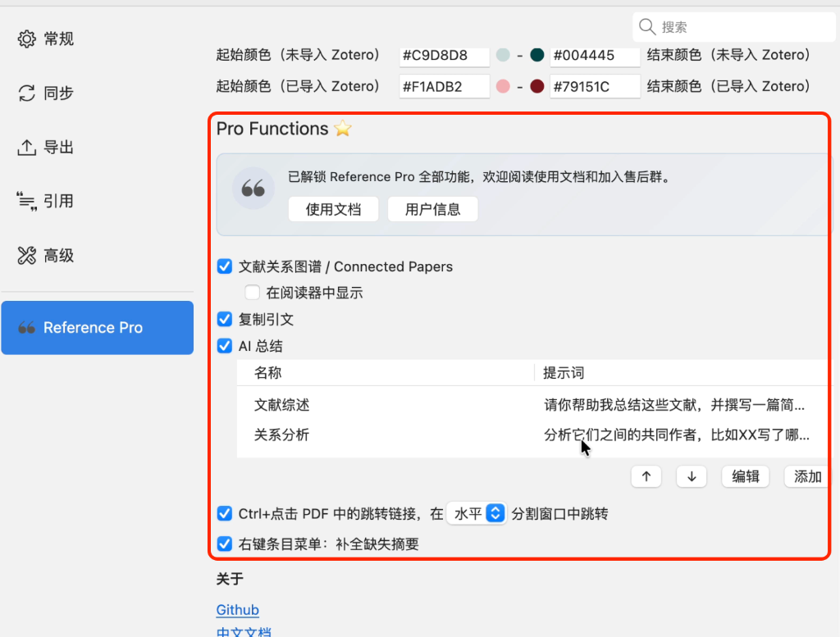Click the #004445 color input field
The width and height of the screenshot is (840, 637).
[x=595, y=56]
